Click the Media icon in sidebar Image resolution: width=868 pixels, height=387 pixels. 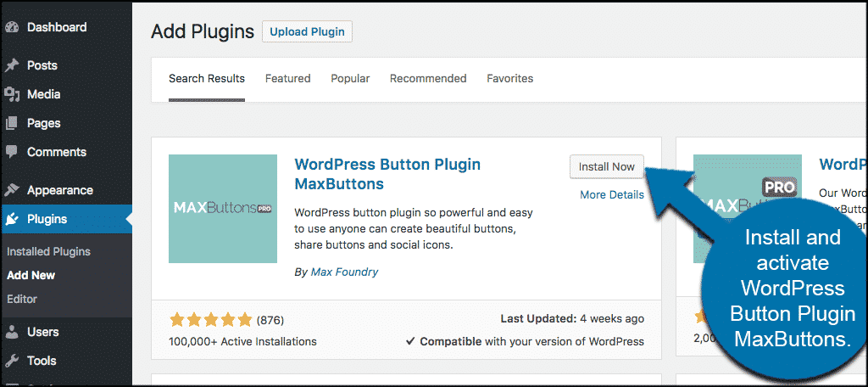point(12,95)
